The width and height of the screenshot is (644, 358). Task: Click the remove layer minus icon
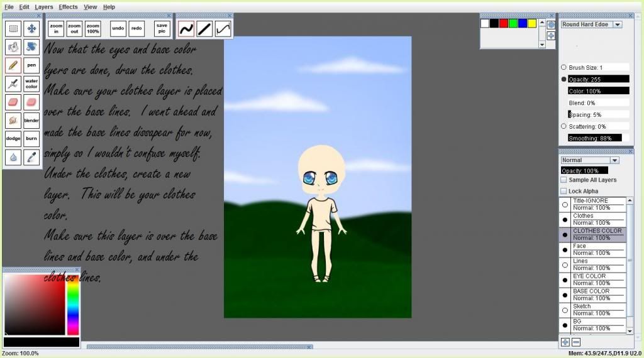575,342
